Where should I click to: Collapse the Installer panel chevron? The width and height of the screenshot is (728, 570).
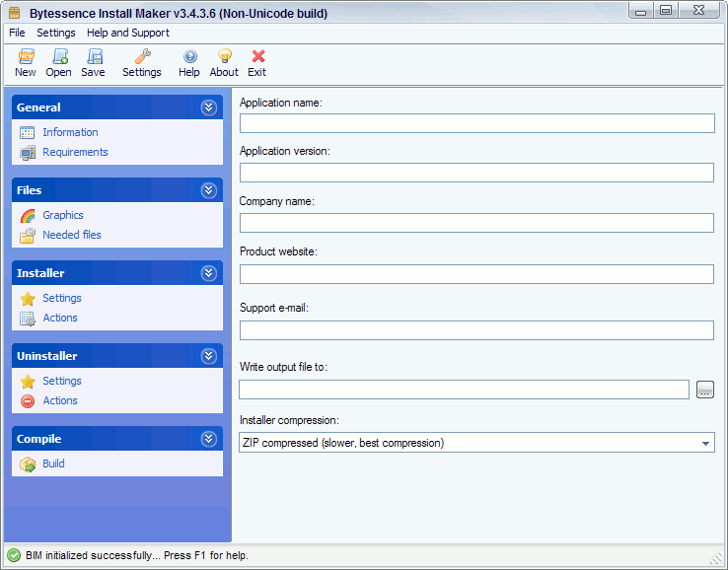208,273
